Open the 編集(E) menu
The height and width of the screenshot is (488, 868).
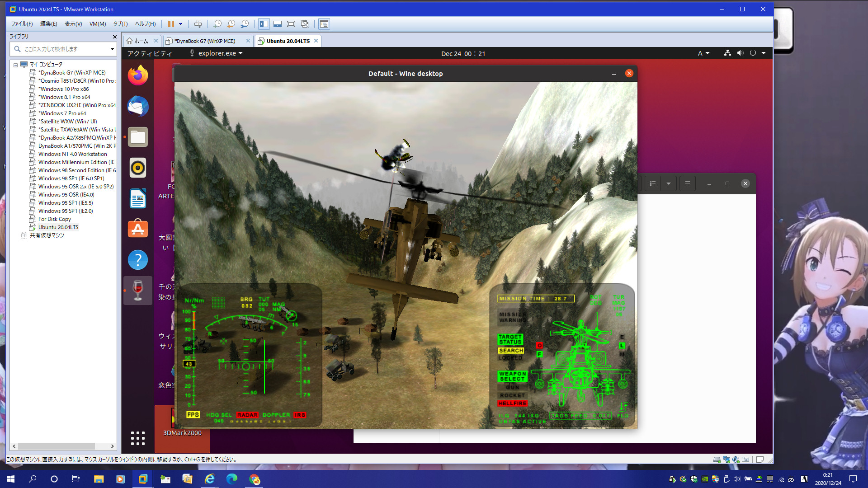49,24
